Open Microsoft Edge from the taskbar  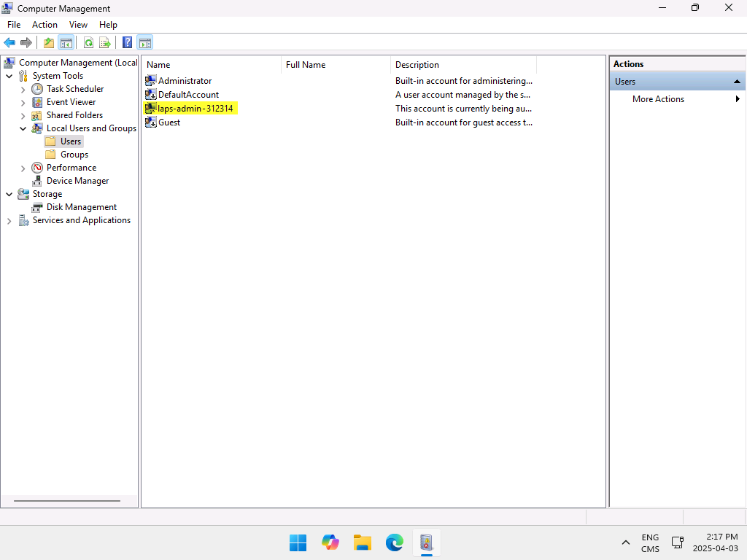tap(395, 542)
